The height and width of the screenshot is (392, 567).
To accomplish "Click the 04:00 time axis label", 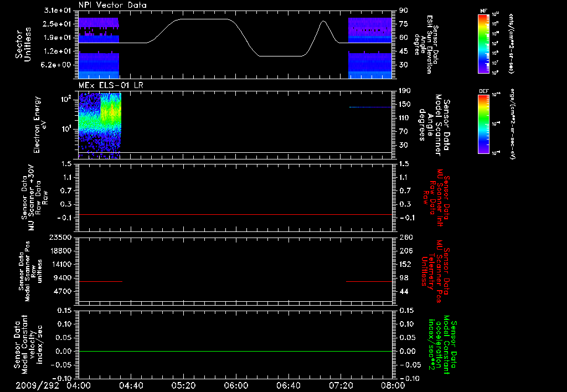I will point(79,385).
